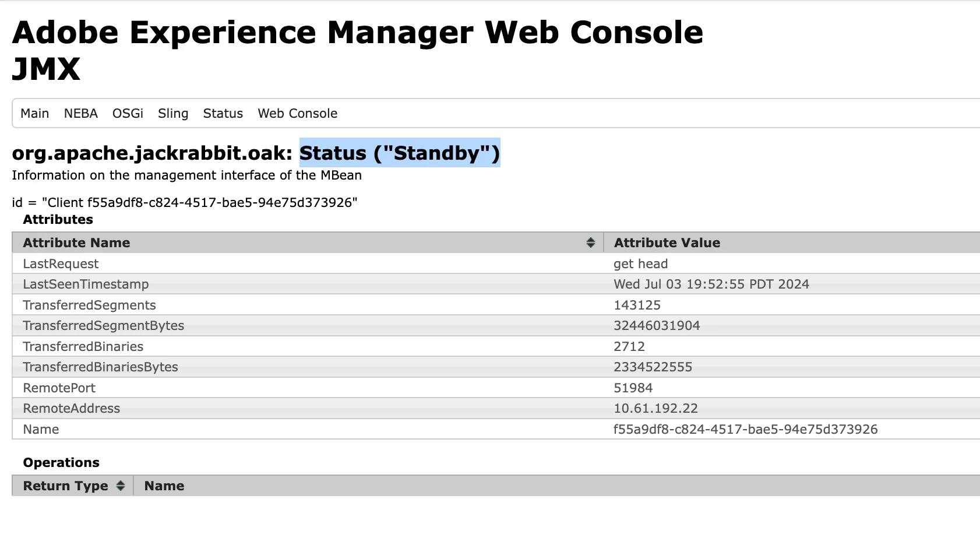Click the sort arrows in Attribute Name header
The width and height of the screenshot is (980, 548).
[590, 243]
